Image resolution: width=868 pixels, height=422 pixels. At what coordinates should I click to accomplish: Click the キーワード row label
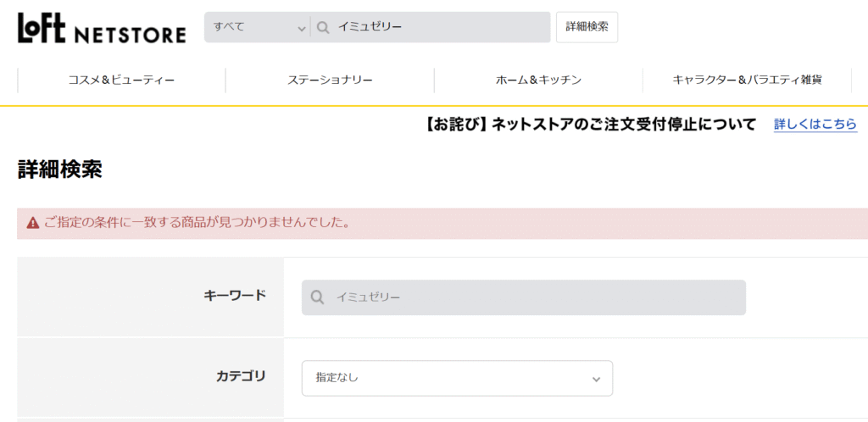click(235, 295)
